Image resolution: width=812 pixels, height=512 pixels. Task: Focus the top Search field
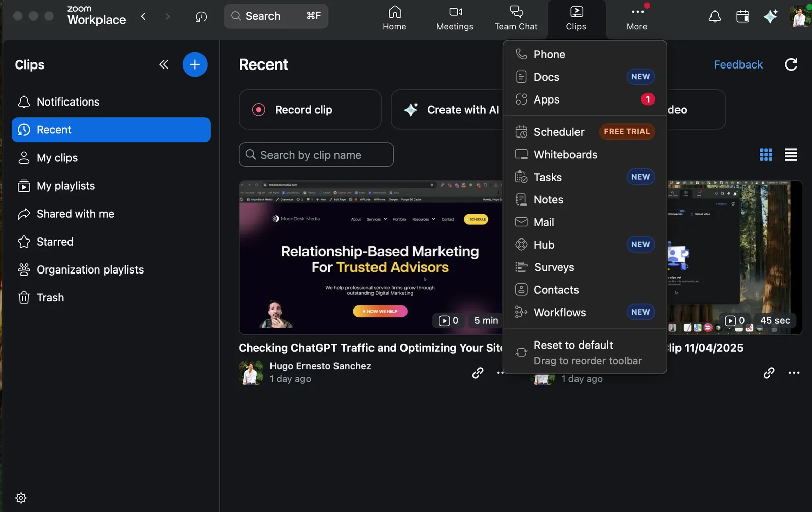pyautogui.click(x=276, y=16)
